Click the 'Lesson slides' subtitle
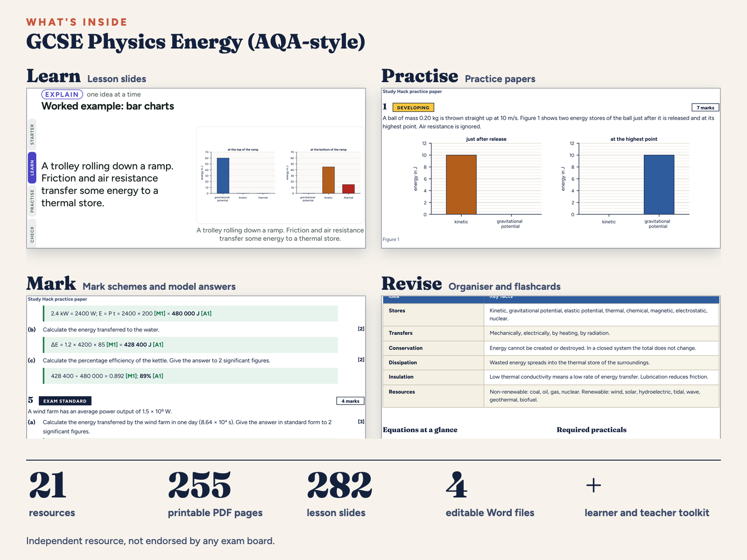Image resolution: width=747 pixels, height=560 pixels. click(117, 79)
